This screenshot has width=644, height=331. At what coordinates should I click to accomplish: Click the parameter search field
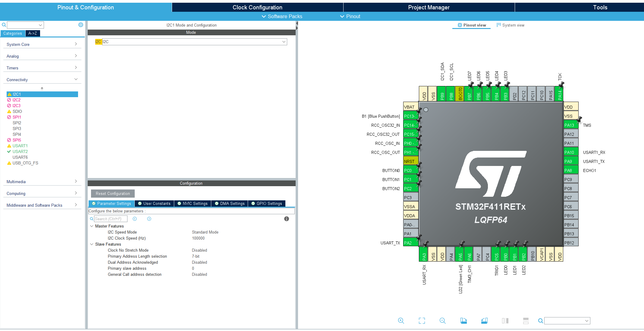[x=111, y=219]
